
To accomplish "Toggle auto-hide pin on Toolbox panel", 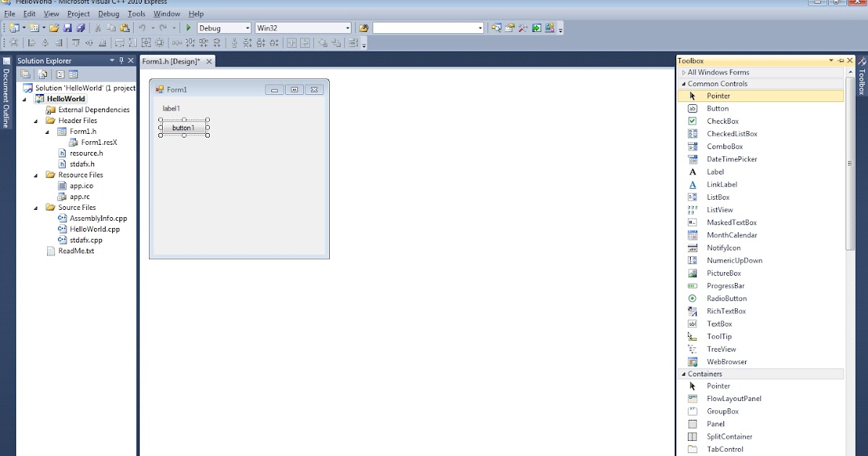I will click(841, 61).
